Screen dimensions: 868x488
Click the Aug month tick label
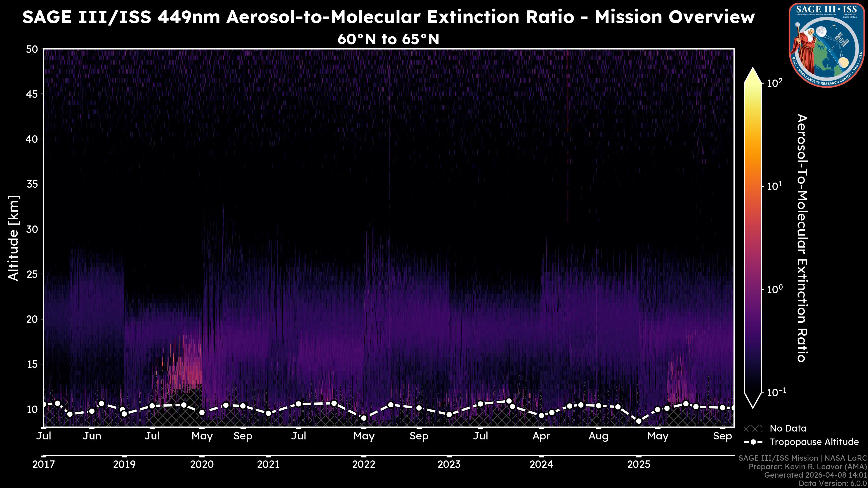coord(598,436)
